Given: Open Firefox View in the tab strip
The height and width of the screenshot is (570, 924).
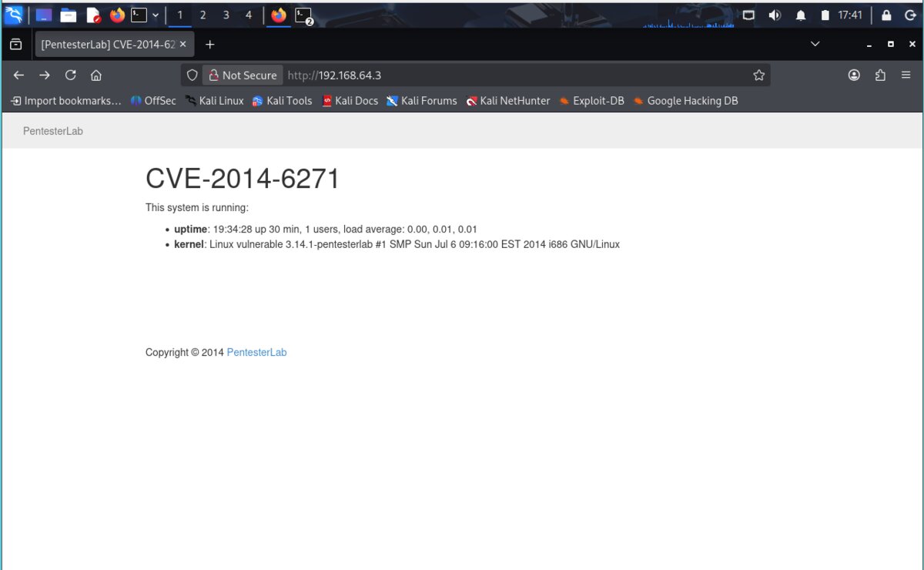Looking at the screenshot, I should pyautogui.click(x=16, y=44).
